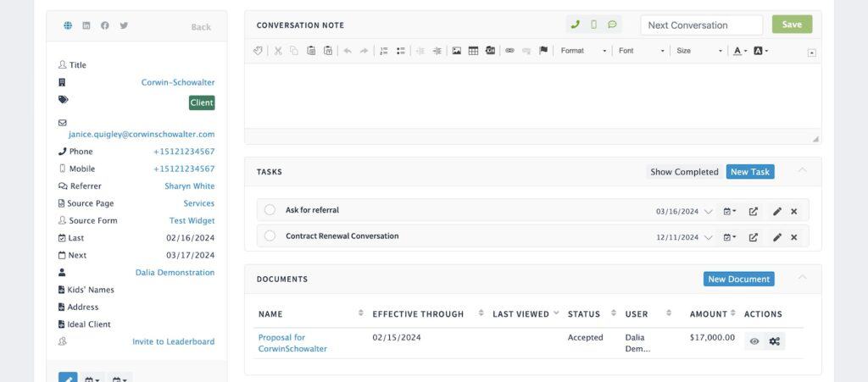Open the Font dropdown
Image resolution: width=868 pixels, height=382 pixels.
(x=642, y=51)
